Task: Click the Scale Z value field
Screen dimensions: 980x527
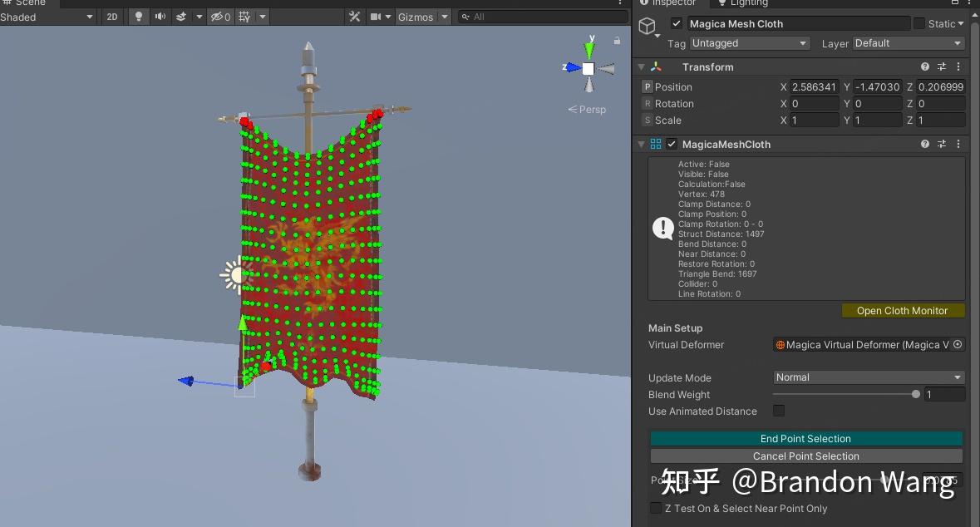Action: pos(940,120)
